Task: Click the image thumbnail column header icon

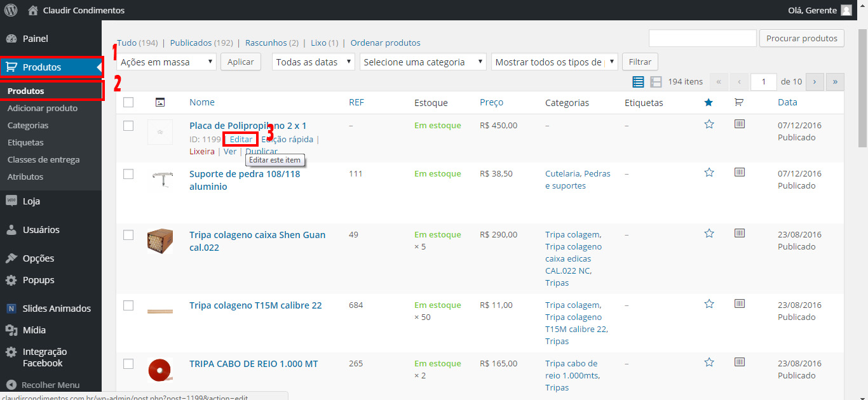Action: coord(160,102)
